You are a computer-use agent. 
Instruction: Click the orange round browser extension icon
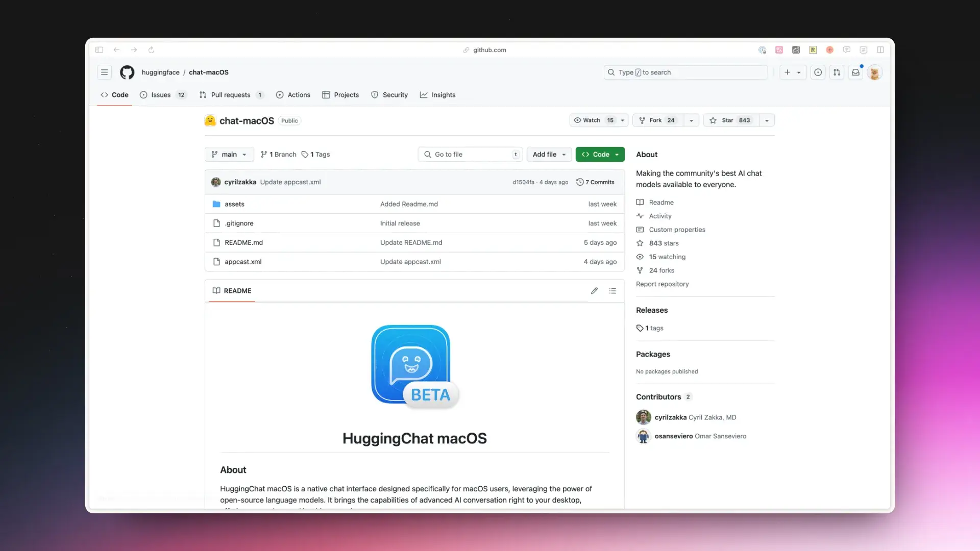(x=830, y=50)
